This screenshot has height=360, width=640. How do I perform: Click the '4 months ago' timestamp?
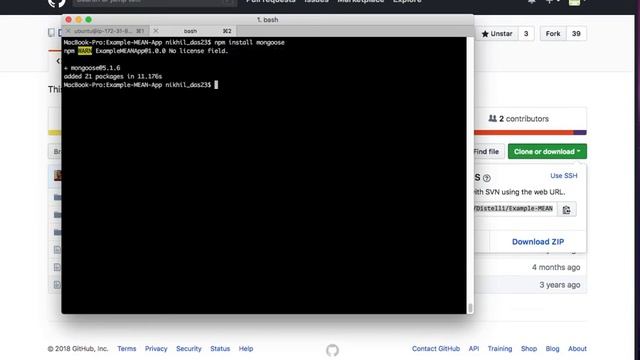556,267
